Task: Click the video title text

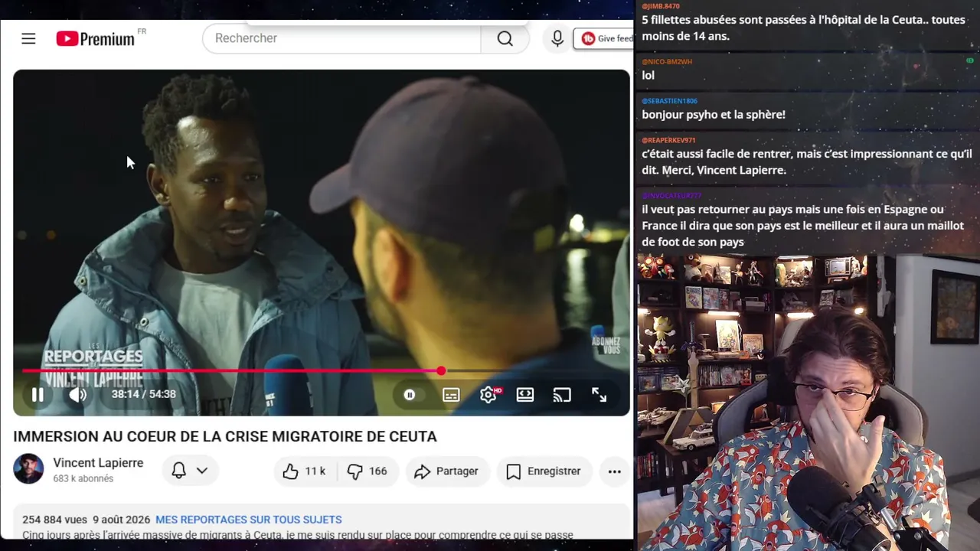Action: pos(225,436)
